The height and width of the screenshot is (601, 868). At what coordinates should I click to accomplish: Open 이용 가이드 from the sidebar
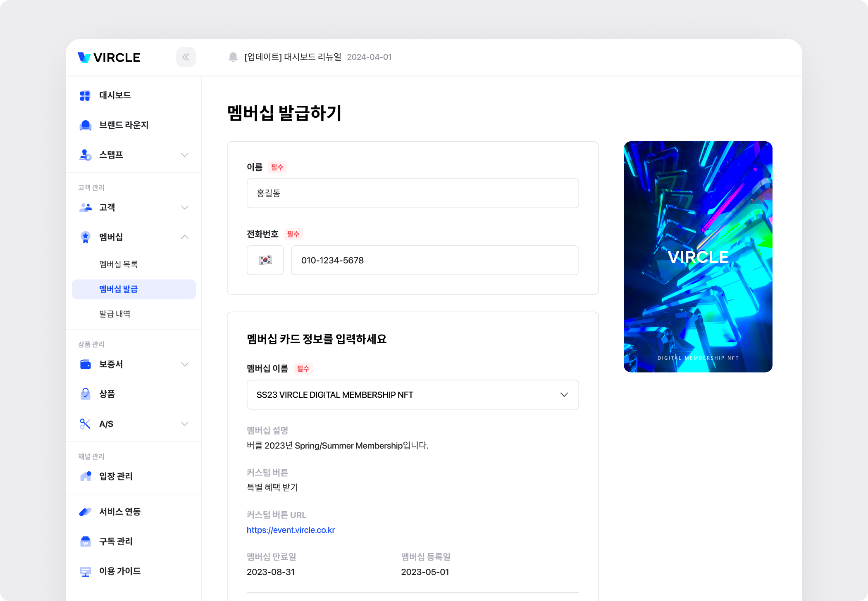119,571
